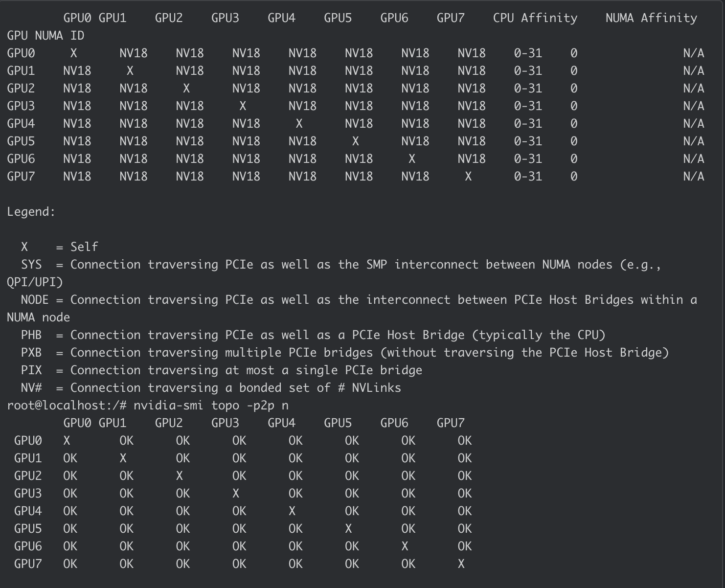Screen dimensions: 725x588
Task: Click the "PIX" legend entry label
Action: [31, 370]
